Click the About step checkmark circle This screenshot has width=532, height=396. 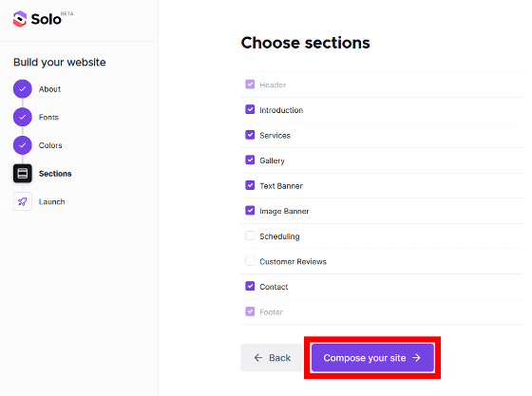point(23,89)
